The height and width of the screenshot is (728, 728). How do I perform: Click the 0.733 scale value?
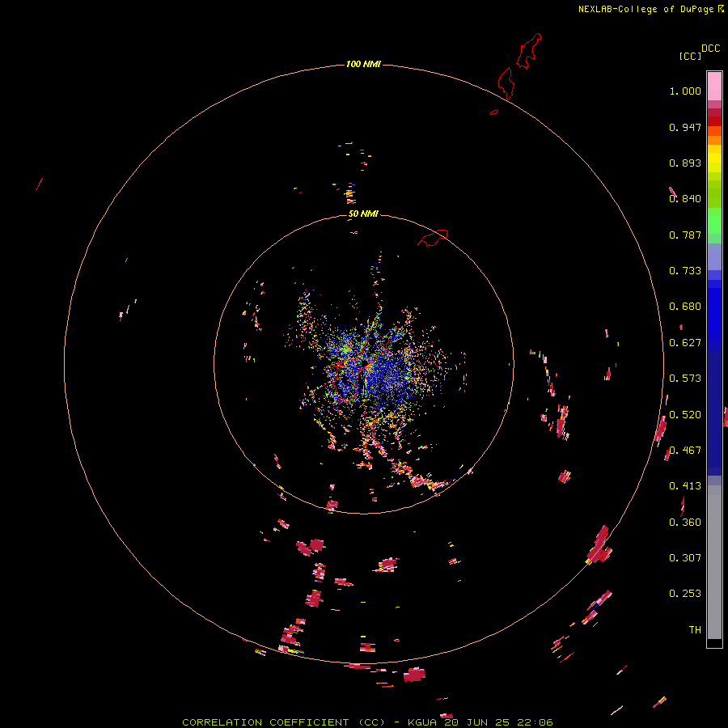(685, 271)
